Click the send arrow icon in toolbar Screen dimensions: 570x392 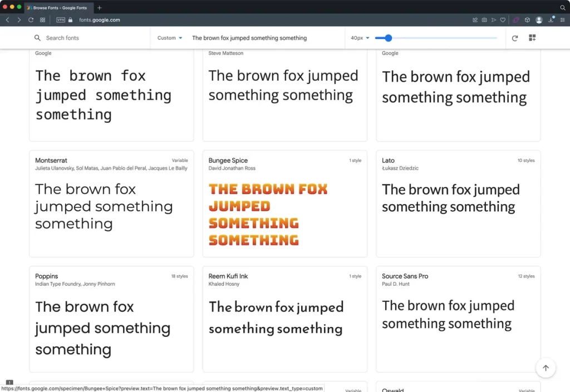(494, 20)
